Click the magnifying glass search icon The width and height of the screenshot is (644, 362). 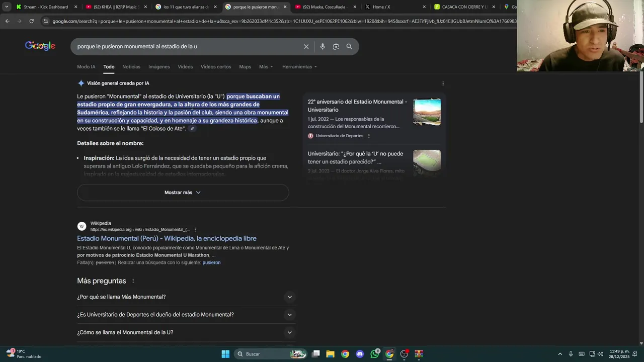pos(349,46)
